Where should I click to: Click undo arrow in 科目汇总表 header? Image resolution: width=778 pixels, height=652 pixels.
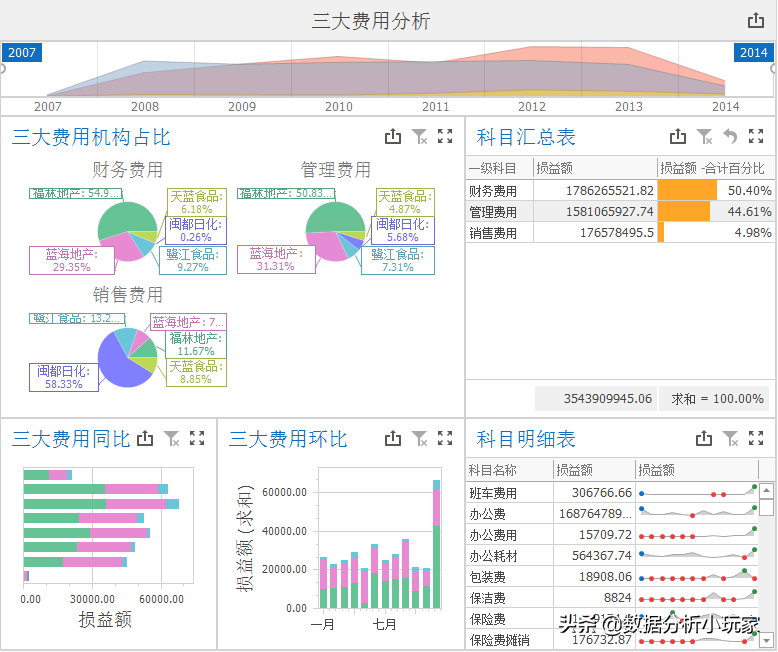click(x=730, y=137)
